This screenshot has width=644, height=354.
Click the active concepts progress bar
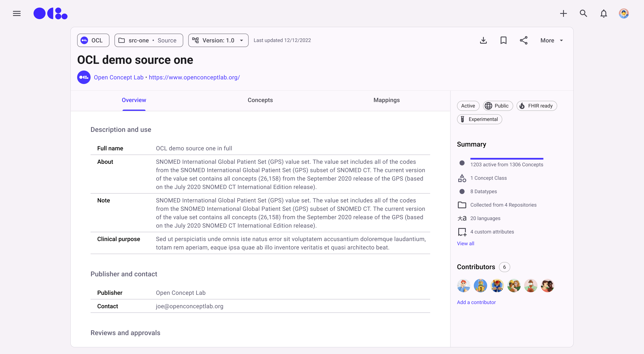[x=506, y=159]
